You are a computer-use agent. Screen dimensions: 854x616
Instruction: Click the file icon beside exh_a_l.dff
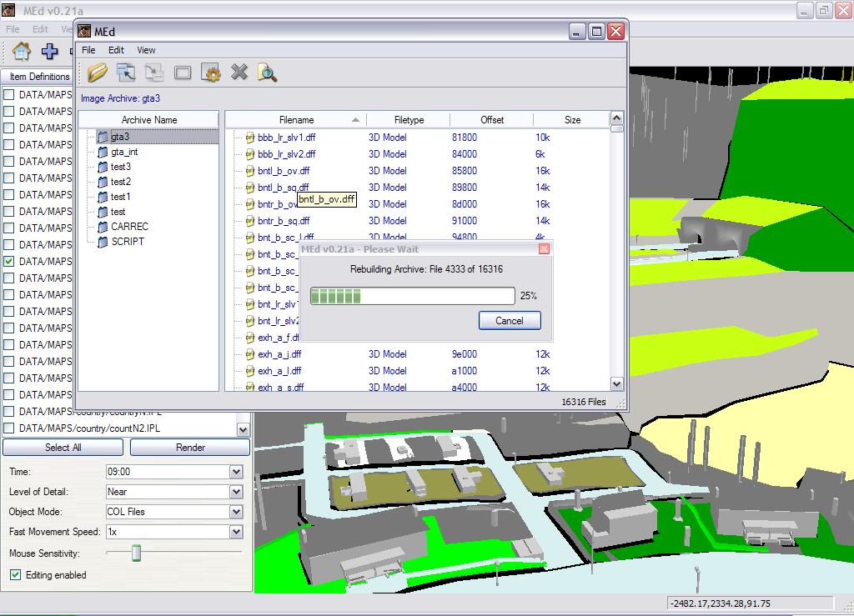click(x=250, y=371)
